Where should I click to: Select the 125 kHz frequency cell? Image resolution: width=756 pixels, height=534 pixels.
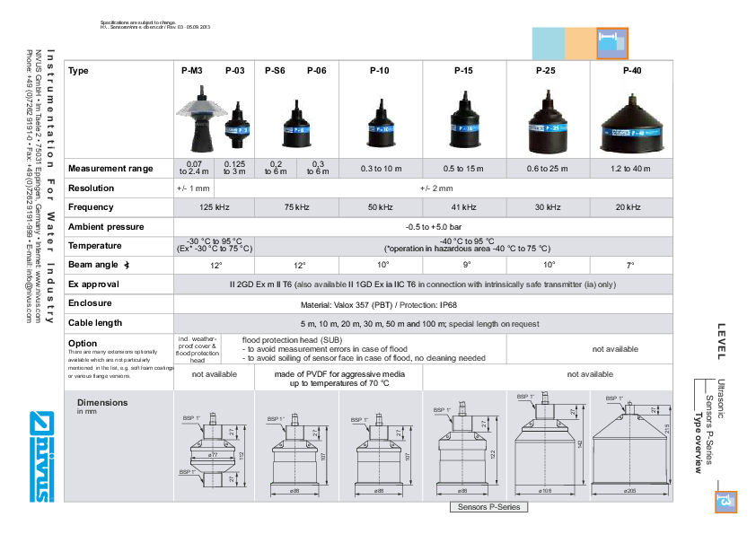pos(213,207)
